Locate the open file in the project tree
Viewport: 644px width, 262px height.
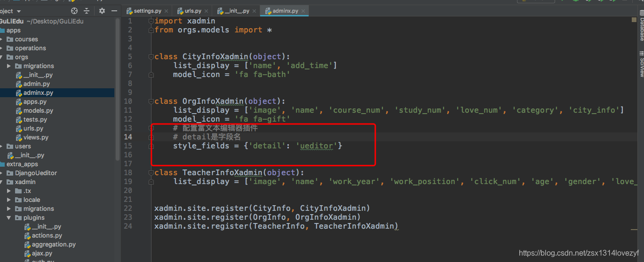(74, 11)
